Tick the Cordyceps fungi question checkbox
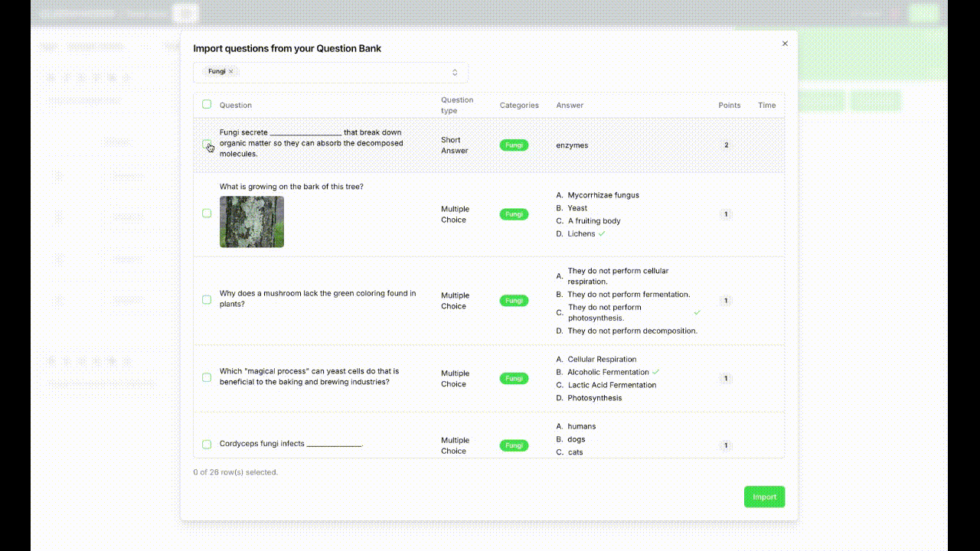980x551 pixels. [207, 444]
